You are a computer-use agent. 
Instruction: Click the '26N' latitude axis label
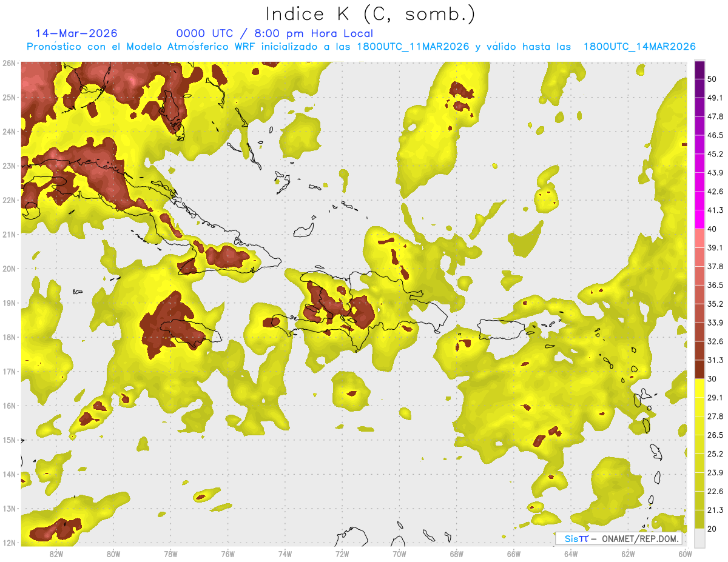(9, 63)
